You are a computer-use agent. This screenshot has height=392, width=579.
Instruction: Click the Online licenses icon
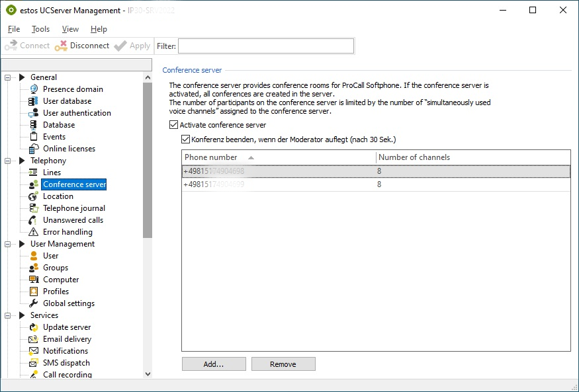point(34,149)
